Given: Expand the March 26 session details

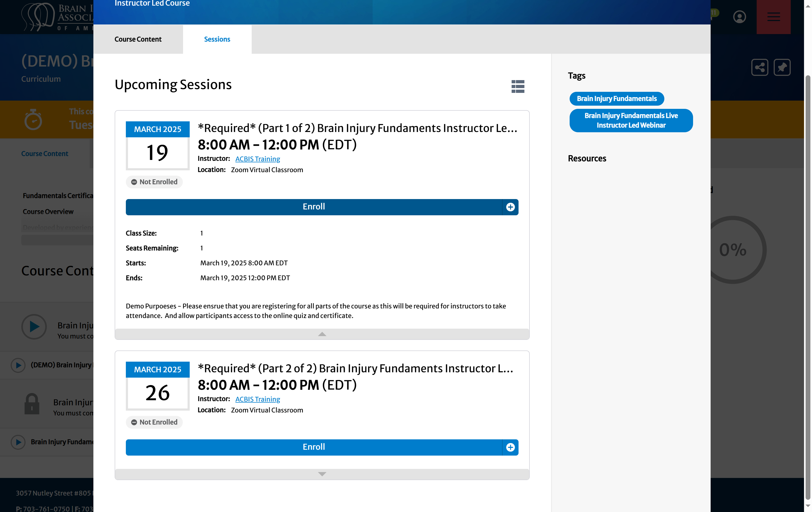Looking at the screenshot, I should coord(322,474).
